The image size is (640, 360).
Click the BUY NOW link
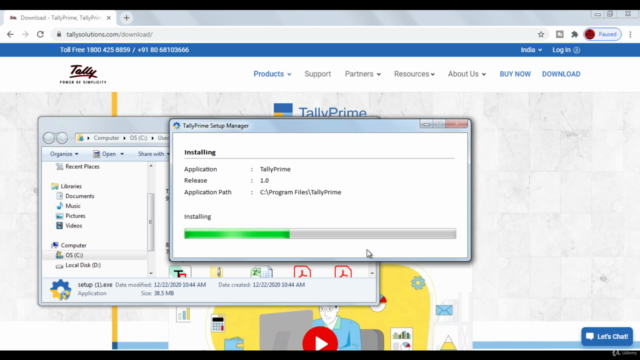(x=515, y=74)
